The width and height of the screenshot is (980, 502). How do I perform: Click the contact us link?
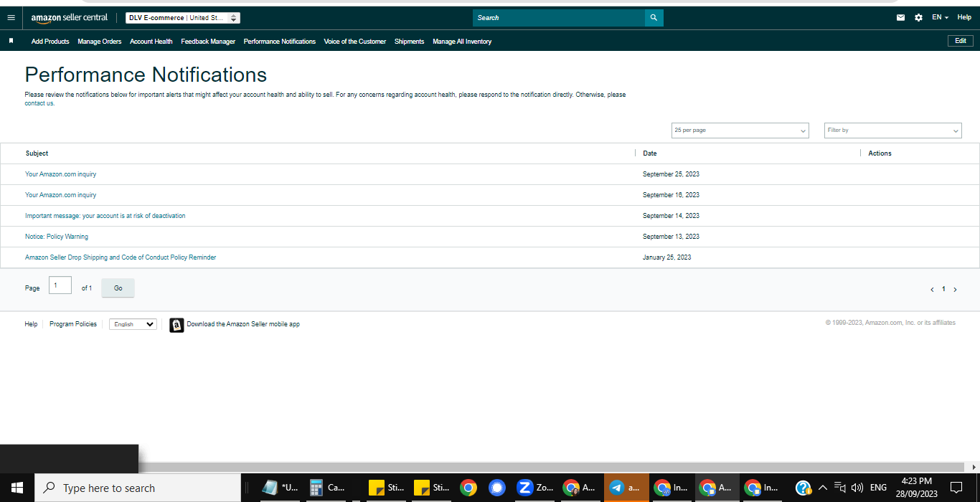pyautogui.click(x=39, y=103)
